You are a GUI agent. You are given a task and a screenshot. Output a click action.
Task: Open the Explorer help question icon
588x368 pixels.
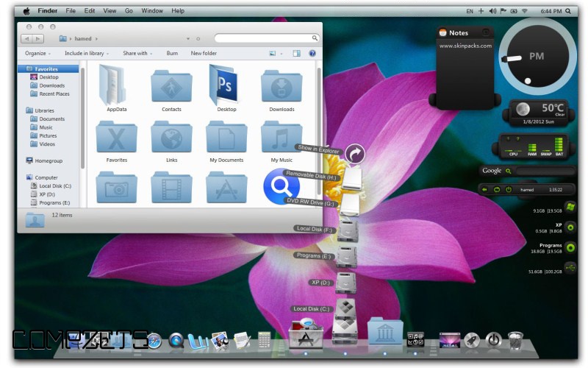[312, 53]
